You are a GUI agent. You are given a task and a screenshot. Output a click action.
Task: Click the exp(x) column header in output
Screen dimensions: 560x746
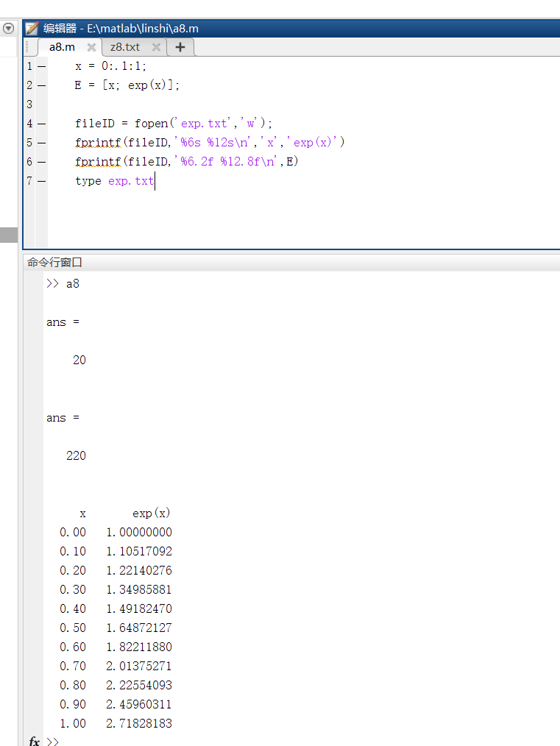(x=152, y=513)
